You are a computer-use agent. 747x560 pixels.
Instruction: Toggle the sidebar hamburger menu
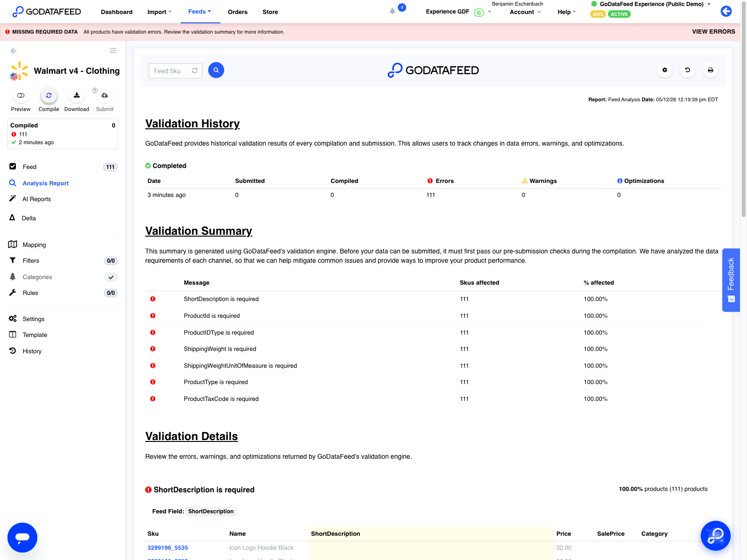113,50
